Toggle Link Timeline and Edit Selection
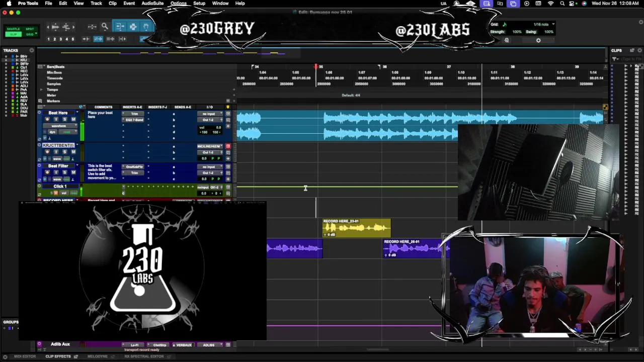 pyautogui.click(x=98, y=39)
